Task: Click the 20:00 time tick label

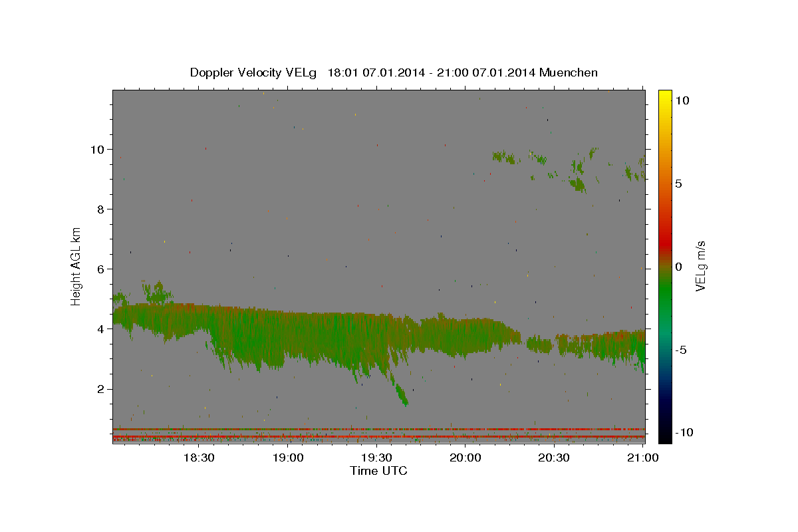Action: tap(465, 458)
